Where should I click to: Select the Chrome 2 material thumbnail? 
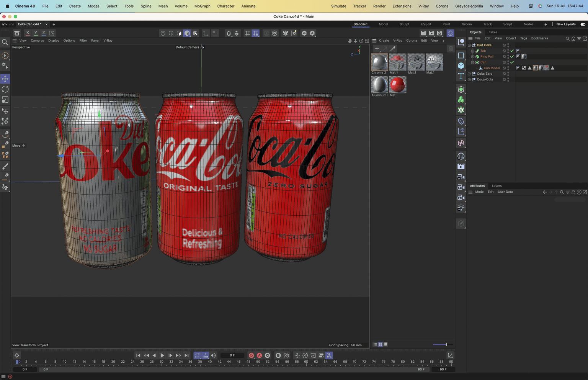tap(379, 62)
